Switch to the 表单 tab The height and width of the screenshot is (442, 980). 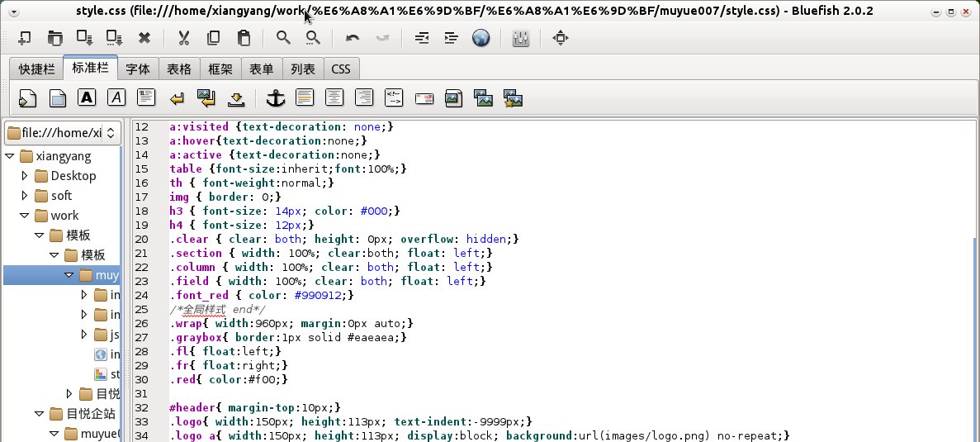coord(262,69)
